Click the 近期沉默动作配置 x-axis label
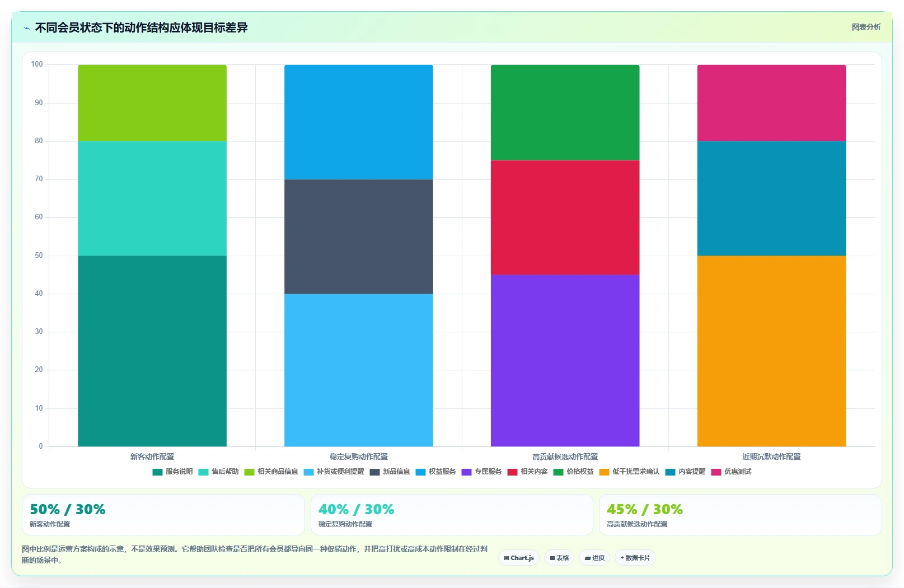This screenshot has width=904, height=588. 771,457
